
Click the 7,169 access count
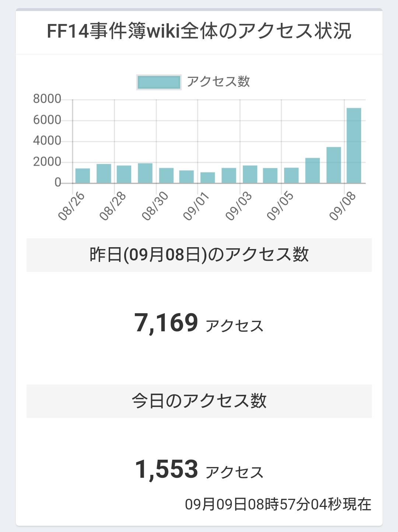click(x=166, y=323)
